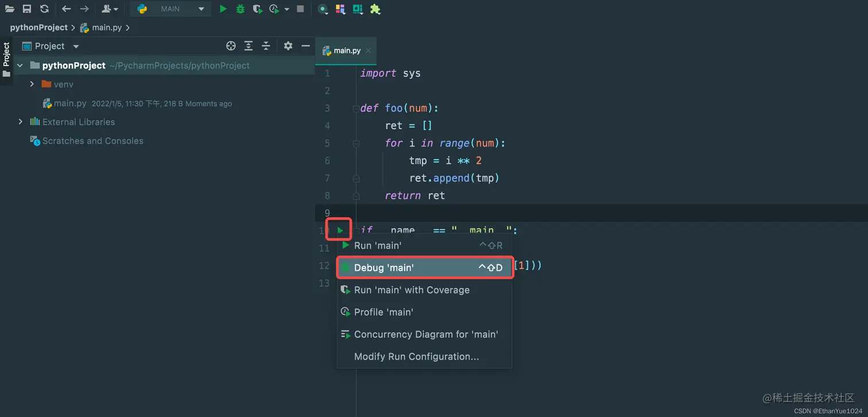Click the green Run button in toolbar
The width and height of the screenshot is (868, 417).
coord(223,9)
